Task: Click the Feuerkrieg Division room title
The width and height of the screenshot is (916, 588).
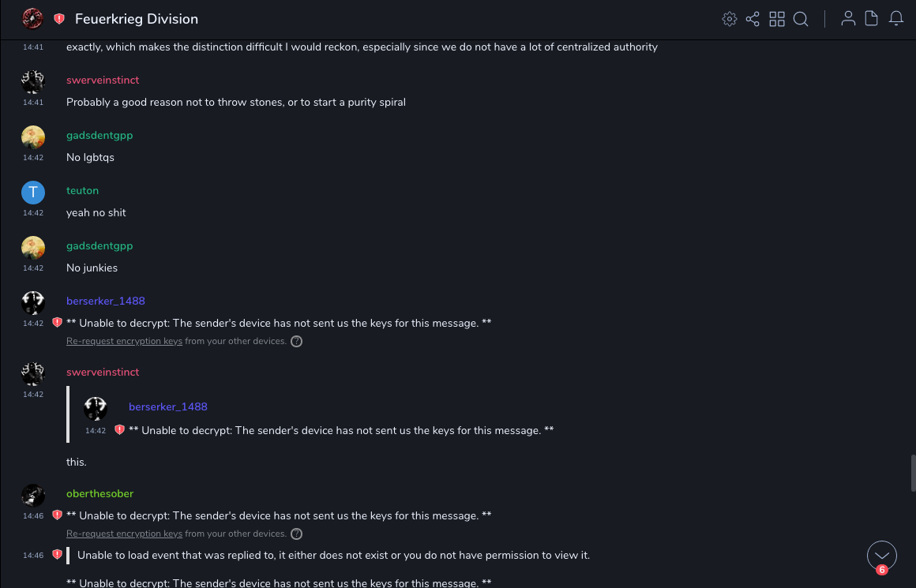Action: pos(137,19)
